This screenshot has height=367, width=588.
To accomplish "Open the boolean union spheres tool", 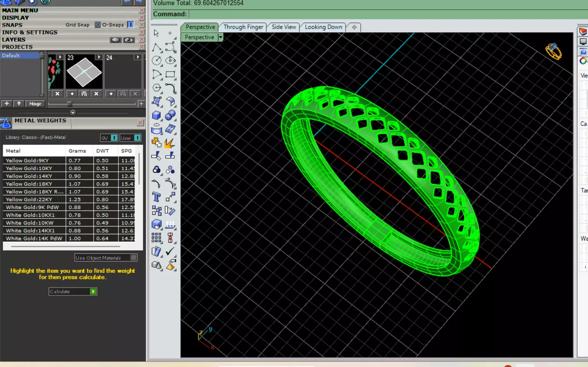I will [x=170, y=115].
